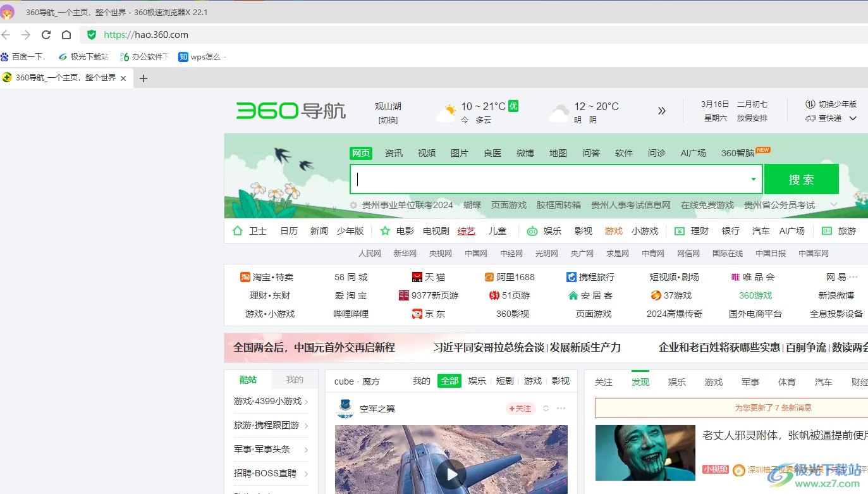This screenshot has width=868, height=494.
Task: Open three-dot menu on 空军之翼 card
Action: coord(561,409)
